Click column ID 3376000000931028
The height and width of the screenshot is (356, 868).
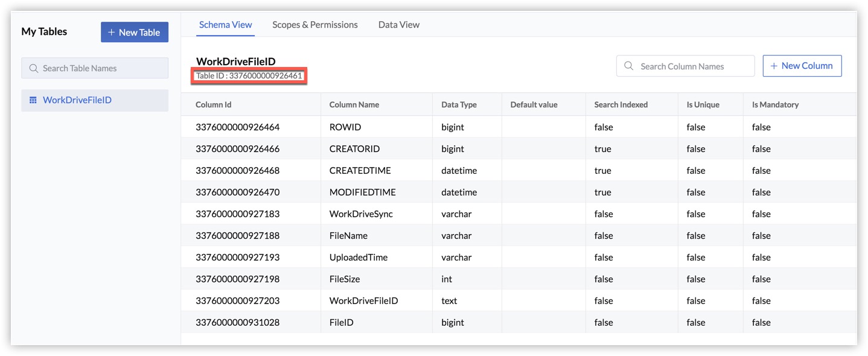click(237, 323)
